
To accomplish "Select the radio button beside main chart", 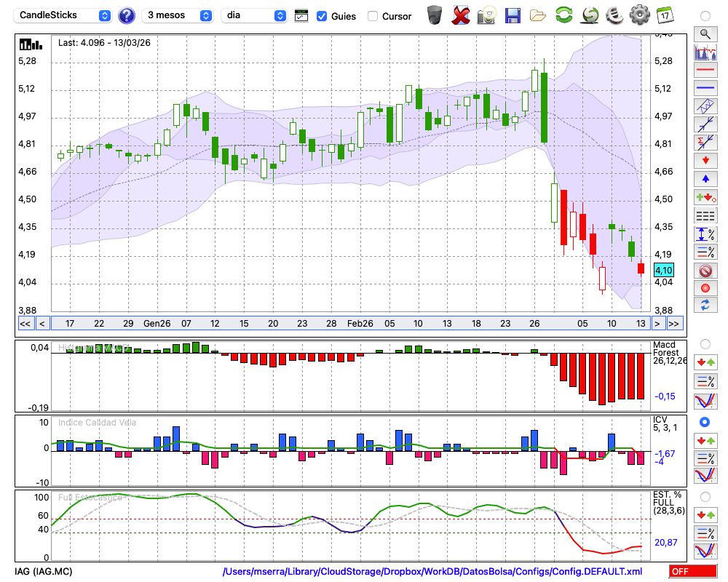I will coord(705,16).
